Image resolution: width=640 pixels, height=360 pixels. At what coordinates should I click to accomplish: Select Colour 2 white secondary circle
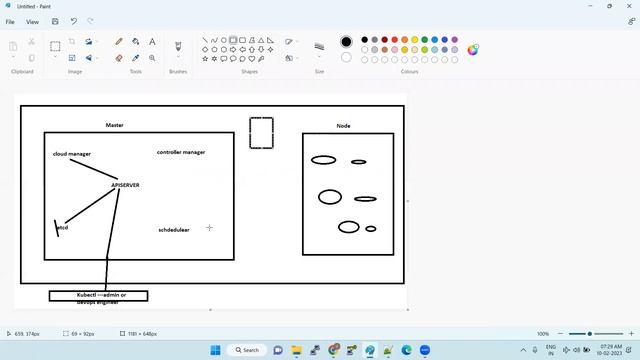346,58
